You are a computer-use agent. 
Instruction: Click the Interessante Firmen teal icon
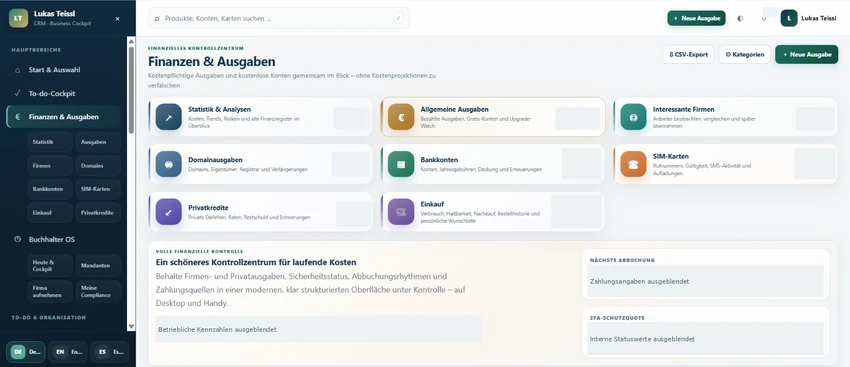click(633, 117)
